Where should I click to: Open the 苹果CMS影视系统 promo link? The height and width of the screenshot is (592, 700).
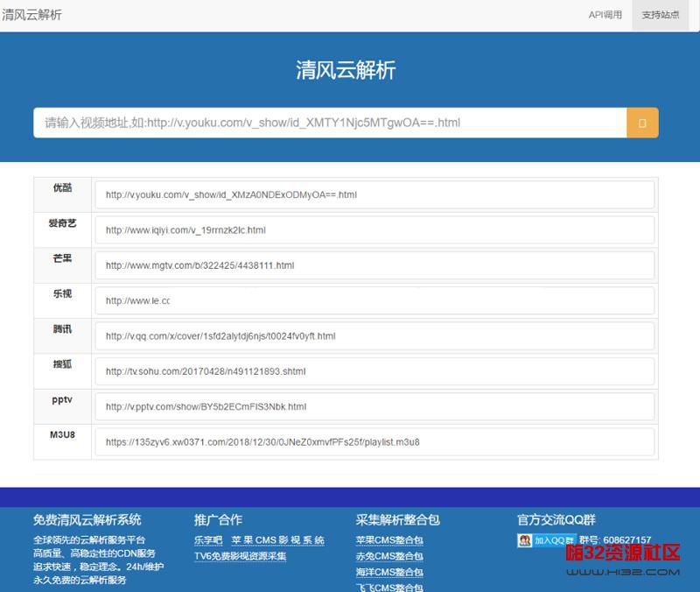pos(277,540)
